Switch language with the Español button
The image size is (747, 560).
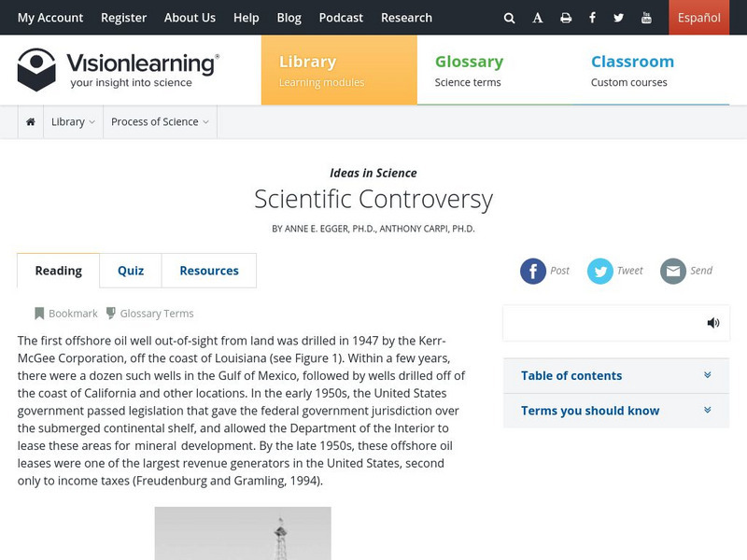click(x=698, y=18)
